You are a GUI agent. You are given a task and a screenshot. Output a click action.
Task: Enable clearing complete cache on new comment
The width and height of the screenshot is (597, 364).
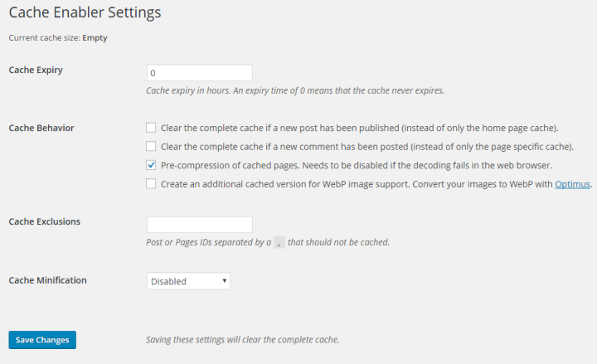tap(151, 146)
